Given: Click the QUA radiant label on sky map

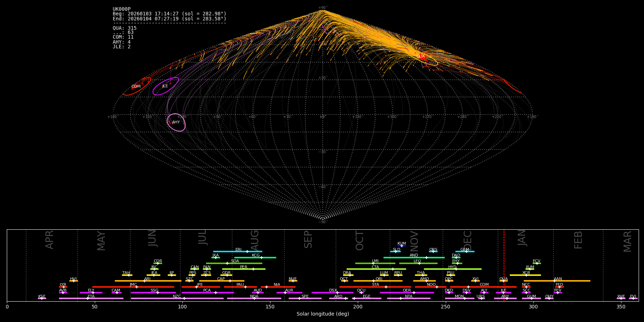Looking at the screenshot, I should coord(420,56).
